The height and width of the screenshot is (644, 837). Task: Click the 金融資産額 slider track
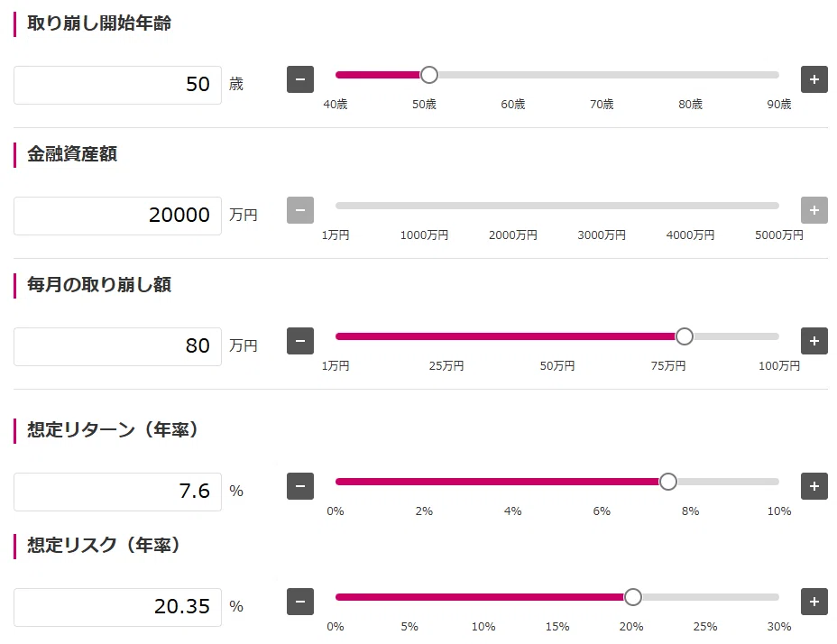coord(556,206)
